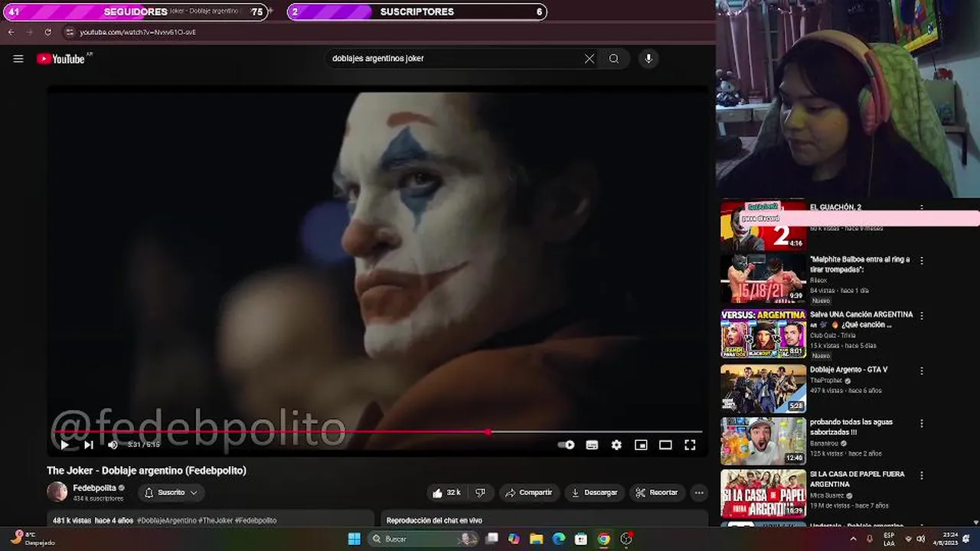Open EL GUACHÓN 2 video thumbnail
Screen dimensions: 980x551
coord(763,226)
